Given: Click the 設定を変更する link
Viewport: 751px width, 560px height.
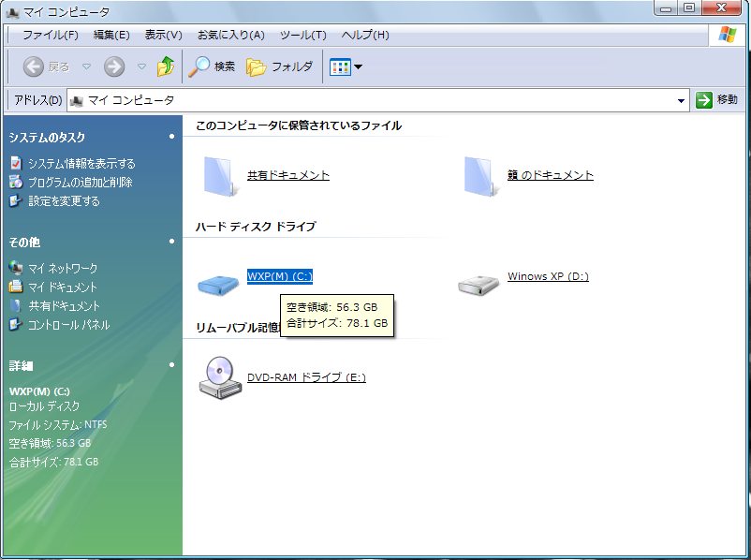Looking at the screenshot, I should (x=64, y=201).
